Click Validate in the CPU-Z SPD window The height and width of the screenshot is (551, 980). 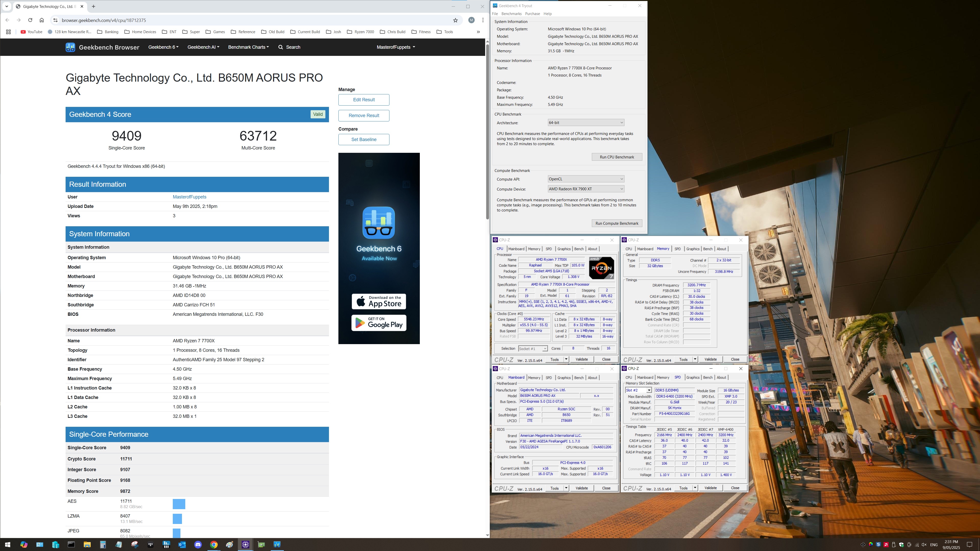coord(710,488)
